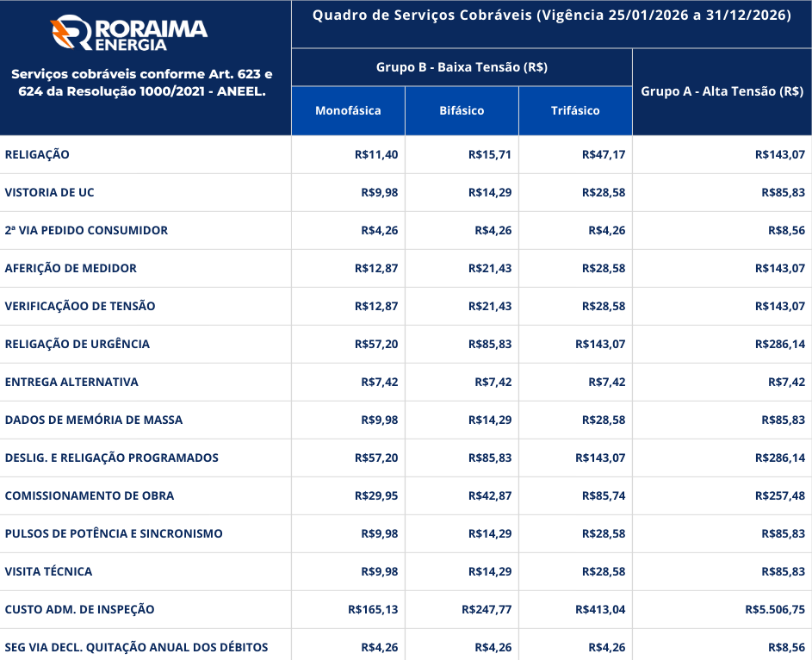Select the COMISSIONAMENTO DE OBRA row label
Viewport: 812px width, 660px height.
[90, 495]
